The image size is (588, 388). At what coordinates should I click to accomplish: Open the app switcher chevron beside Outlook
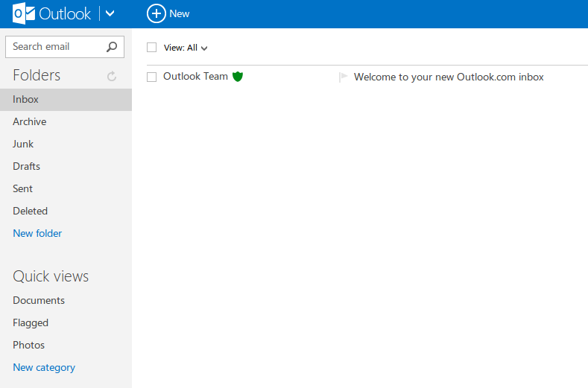[110, 13]
